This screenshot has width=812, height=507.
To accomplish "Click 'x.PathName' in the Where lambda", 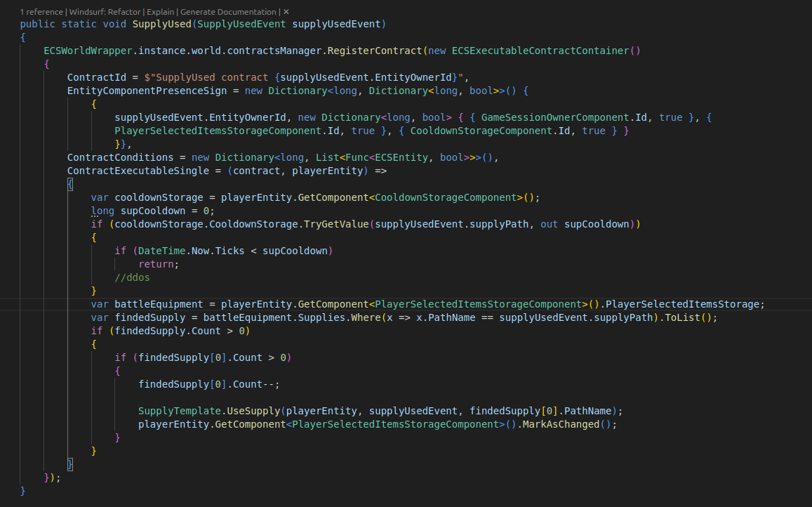I will tap(446, 318).
